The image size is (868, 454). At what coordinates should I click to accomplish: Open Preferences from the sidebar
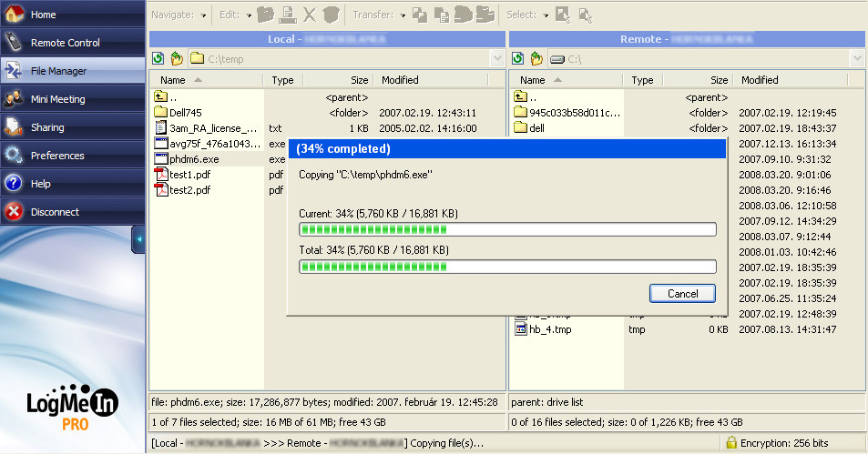tap(73, 156)
